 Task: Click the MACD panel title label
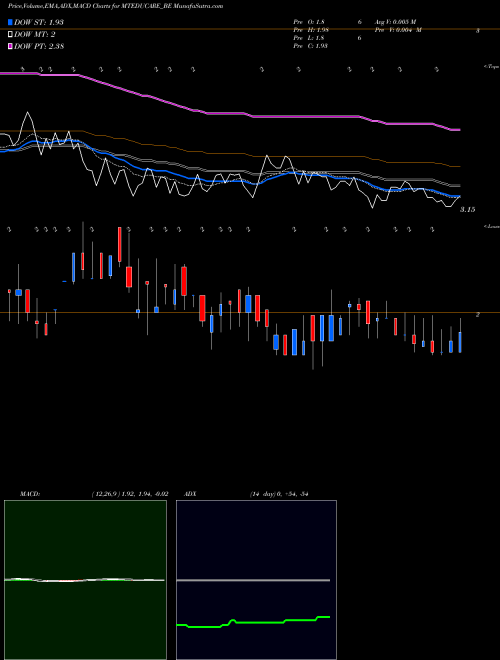(30, 494)
